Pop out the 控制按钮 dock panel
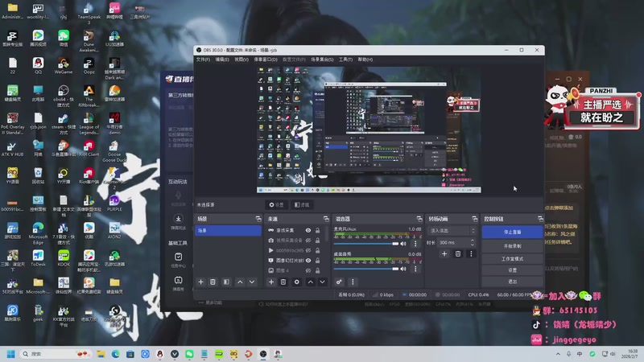Image resolution: width=644 pixels, height=362 pixels. point(540,219)
